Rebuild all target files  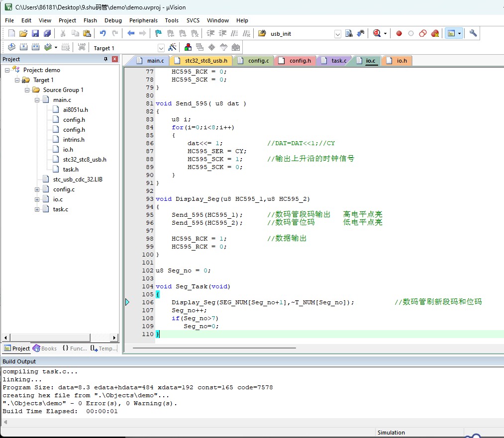pyautogui.click(x=35, y=48)
